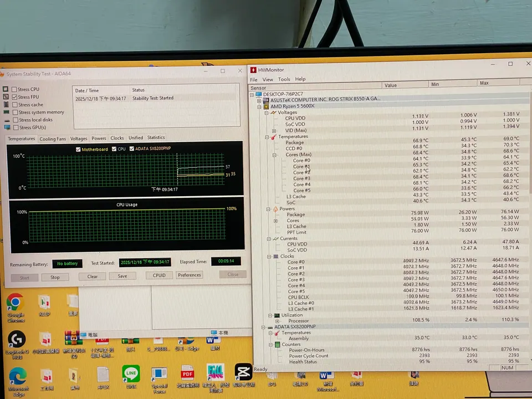Screen dimensions: 532x399
Task: Select the DESKTOP-7I6P2C7 computer icon
Action: click(x=259, y=94)
